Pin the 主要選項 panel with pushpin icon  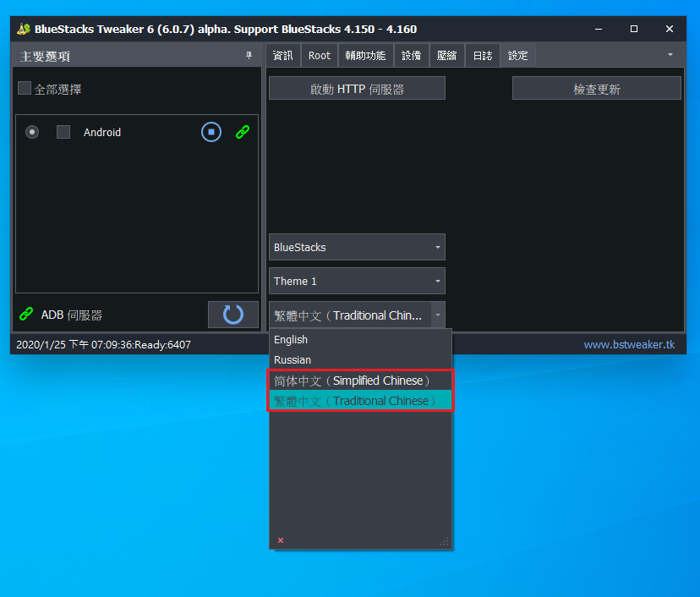pos(249,55)
